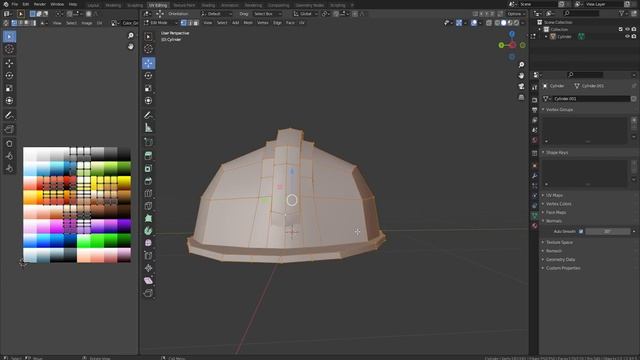Image resolution: width=640 pixels, height=360 pixels.
Task: Switch to rendered viewport shading
Action: (x=517, y=23)
